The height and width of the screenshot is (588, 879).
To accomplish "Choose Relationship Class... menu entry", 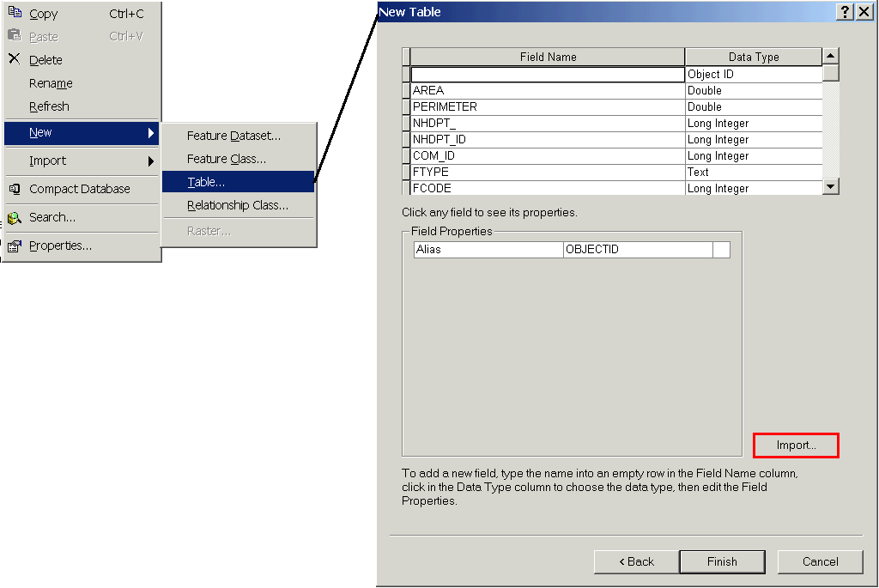I will click(238, 205).
